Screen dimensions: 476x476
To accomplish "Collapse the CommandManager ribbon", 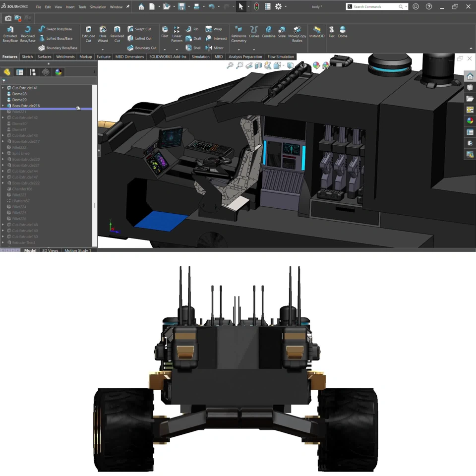I will point(471,48).
